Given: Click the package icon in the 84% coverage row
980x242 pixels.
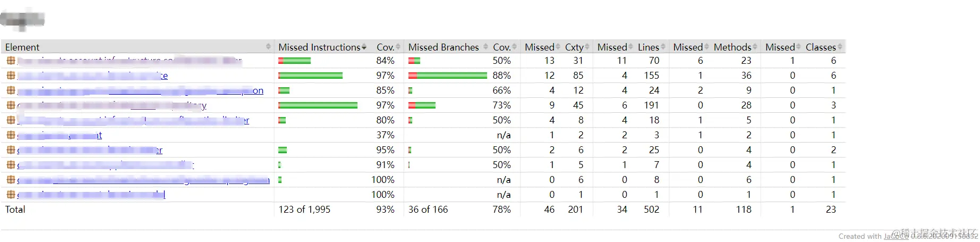Looking at the screenshot, I should coord(11,61).
